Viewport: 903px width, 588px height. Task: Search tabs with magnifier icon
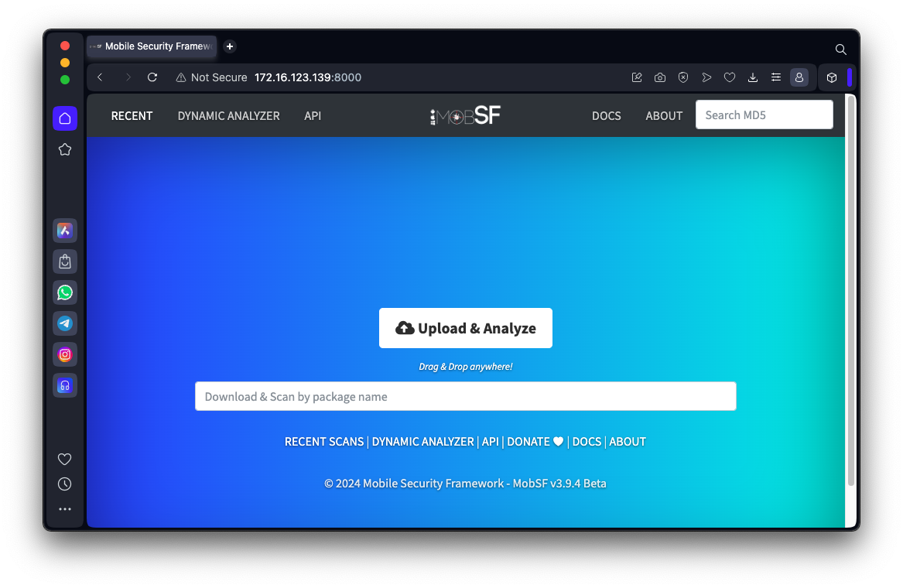tap(841, 50)
